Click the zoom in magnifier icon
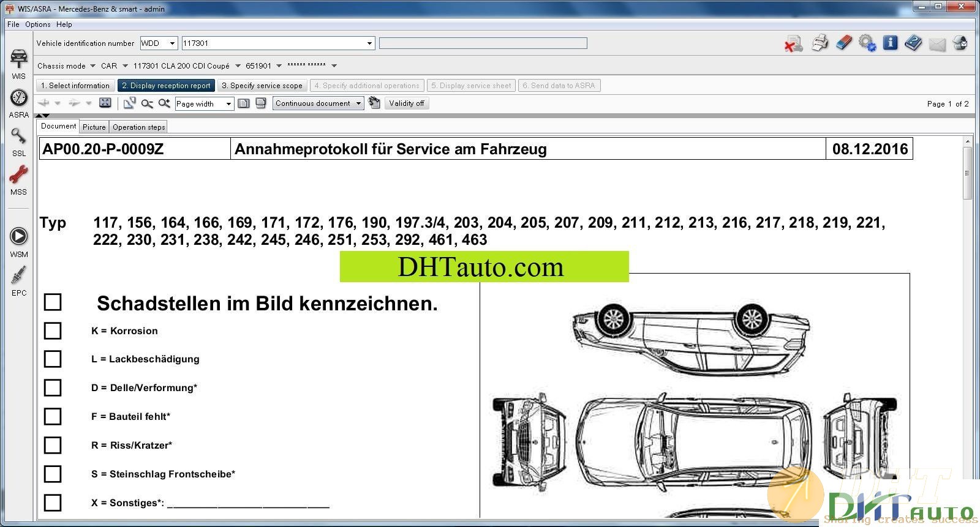980x527 pixels. pyautogui.click(x=164, y=103)
